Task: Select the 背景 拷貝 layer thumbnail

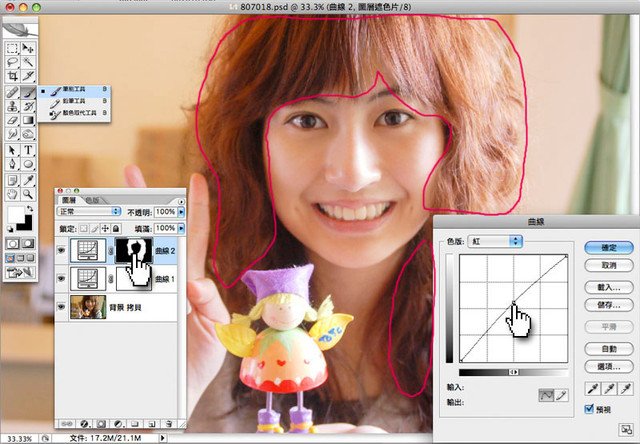Action: tap(88, 307)
